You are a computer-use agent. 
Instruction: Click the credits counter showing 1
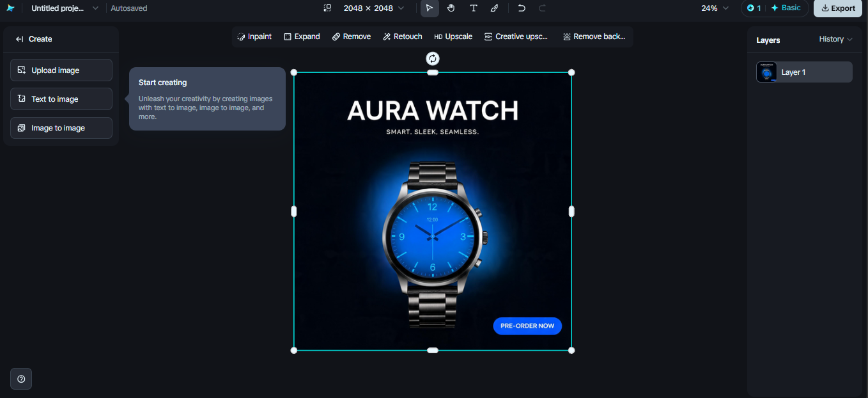[x=754, y=8]
